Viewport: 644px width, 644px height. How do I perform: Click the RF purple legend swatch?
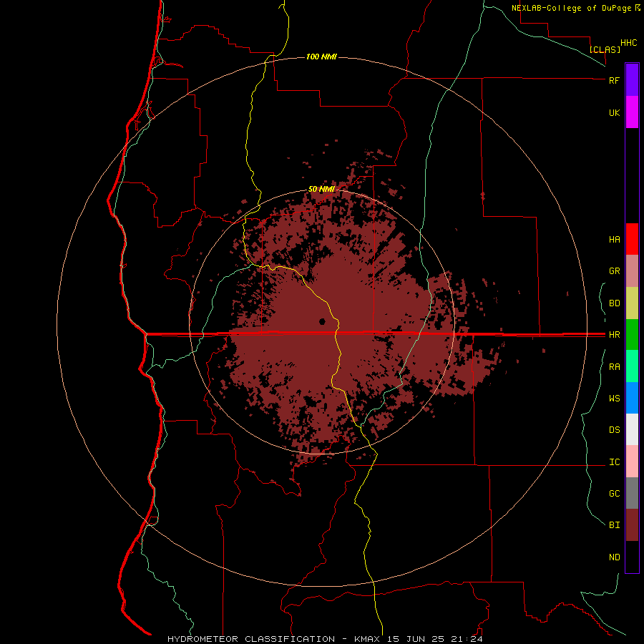point(632,79)
